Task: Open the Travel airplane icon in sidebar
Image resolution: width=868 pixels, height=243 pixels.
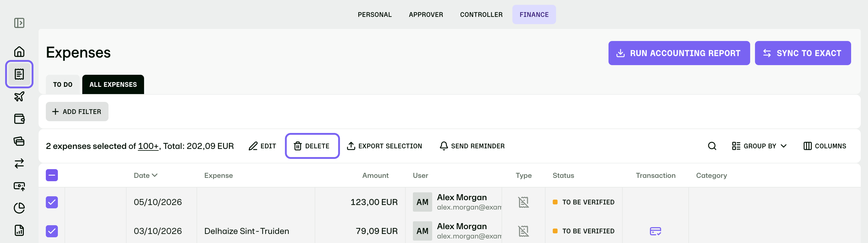Action: pyautogui.click(x=19, y=97)
